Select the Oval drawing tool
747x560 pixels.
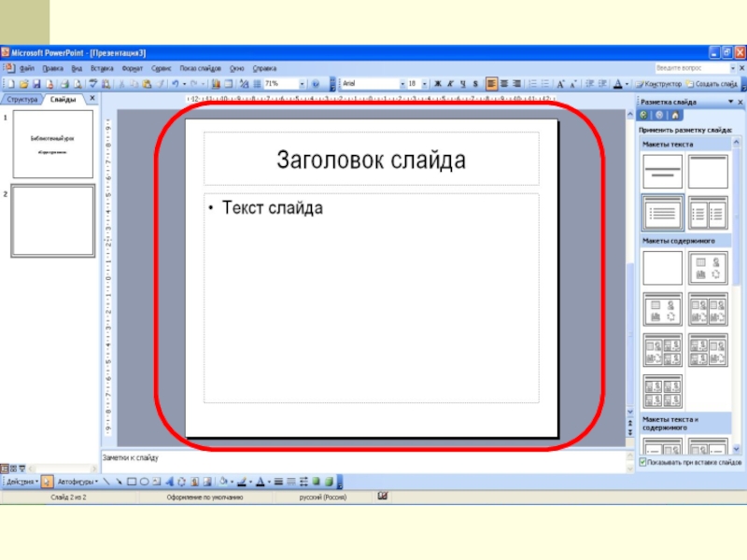144,482
